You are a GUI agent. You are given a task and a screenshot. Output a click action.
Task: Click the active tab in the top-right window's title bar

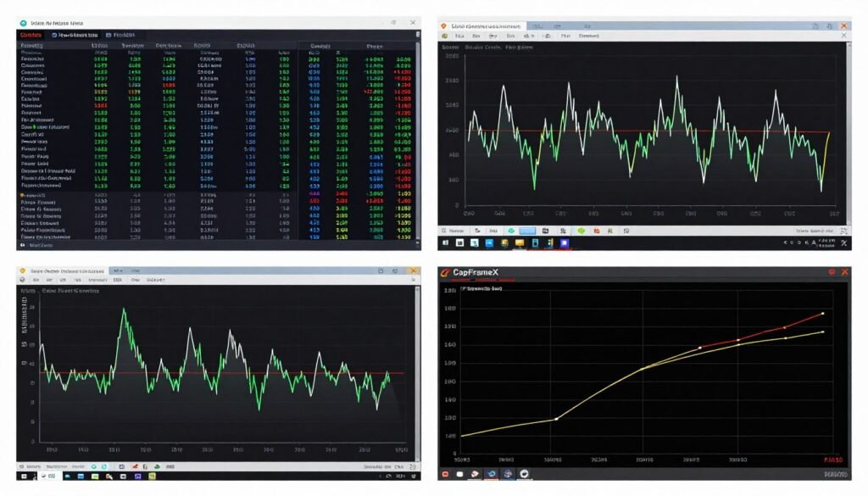(x=481, y=26)
